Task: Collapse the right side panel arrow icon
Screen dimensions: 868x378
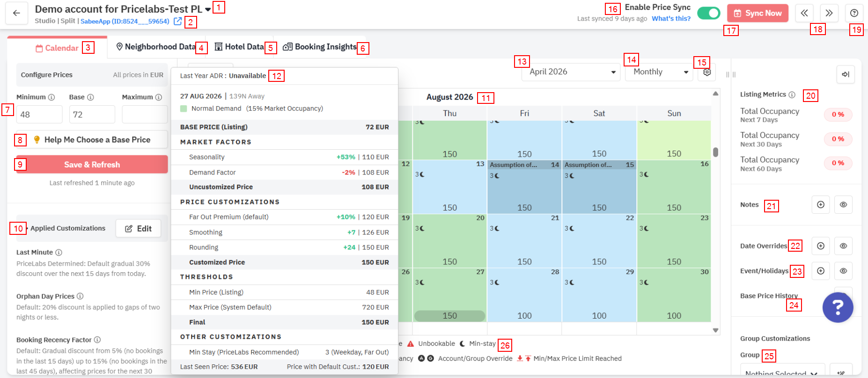Action: click(x=845, y=74)
